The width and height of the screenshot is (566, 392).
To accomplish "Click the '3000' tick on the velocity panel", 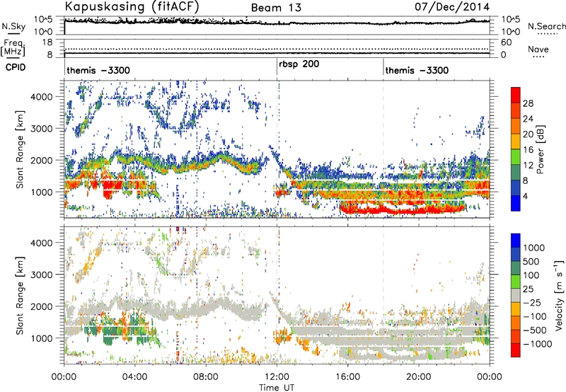I will tap(41, 275).
